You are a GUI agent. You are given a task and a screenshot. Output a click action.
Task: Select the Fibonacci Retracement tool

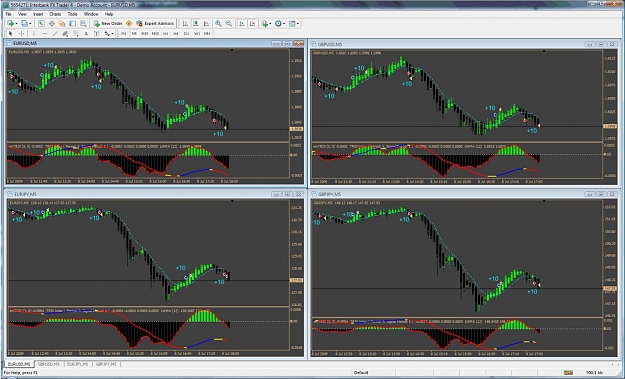pyautogui.click(x=75, y=33)
